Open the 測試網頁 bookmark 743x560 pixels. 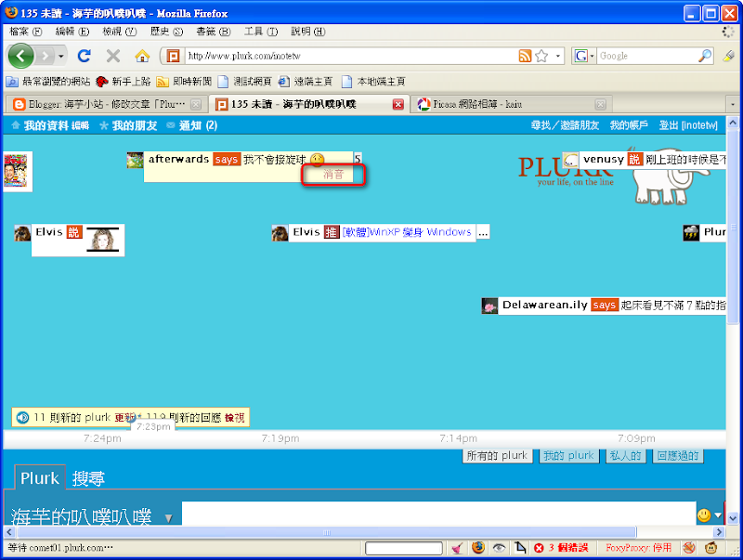244,82
